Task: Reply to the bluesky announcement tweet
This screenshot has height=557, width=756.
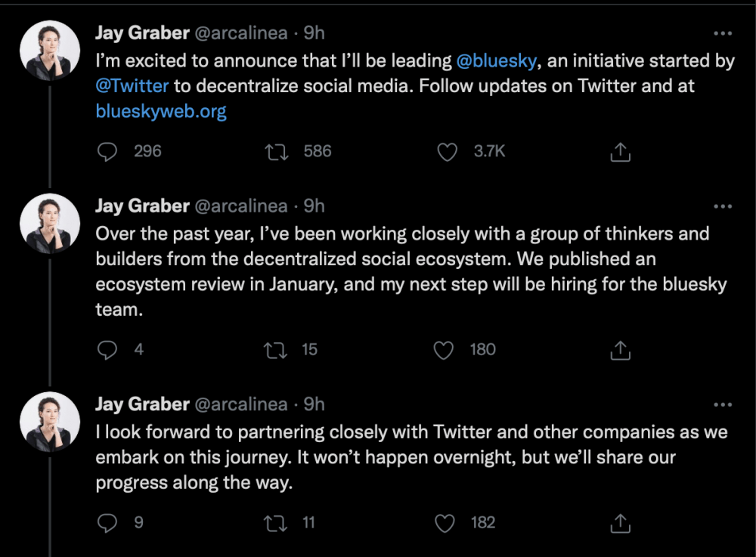Action: click(107, 152)
